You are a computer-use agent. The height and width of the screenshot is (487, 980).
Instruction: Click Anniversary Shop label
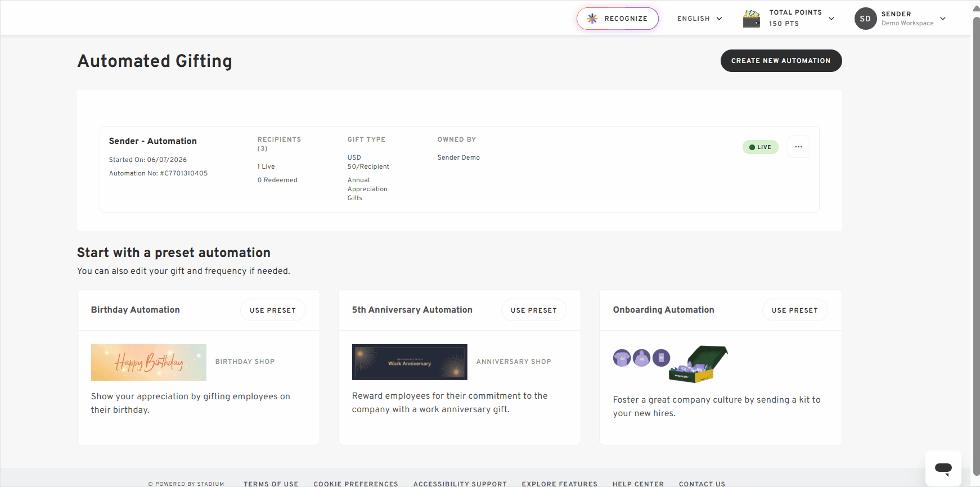click(x=514, y=362)
